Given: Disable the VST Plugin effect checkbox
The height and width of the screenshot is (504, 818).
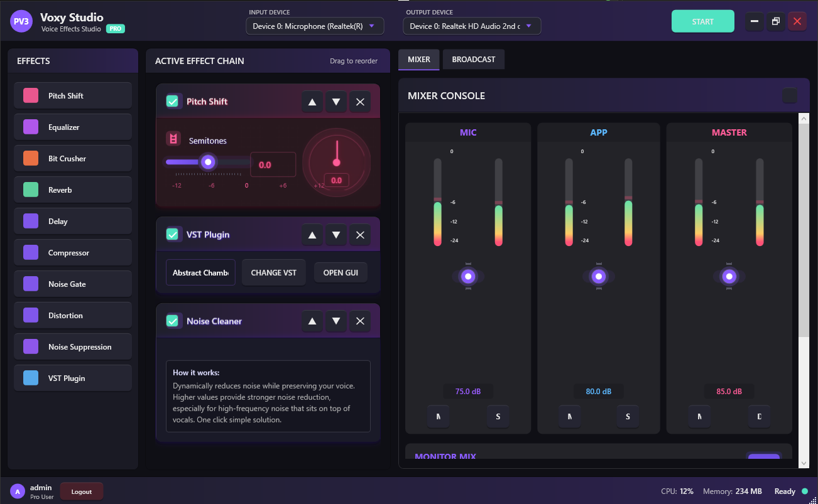Looking at the screenshot, I should [172, 234].
